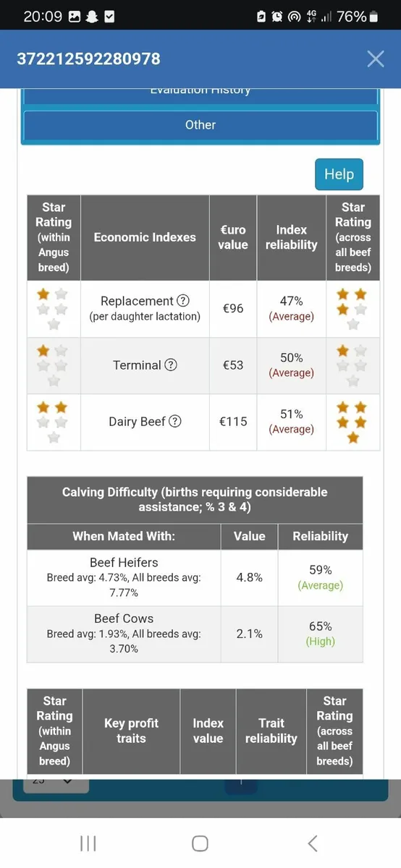Tap the Replacement across-breed star rating
This screenshot has width=401, height=868.
tap(353, 309)
